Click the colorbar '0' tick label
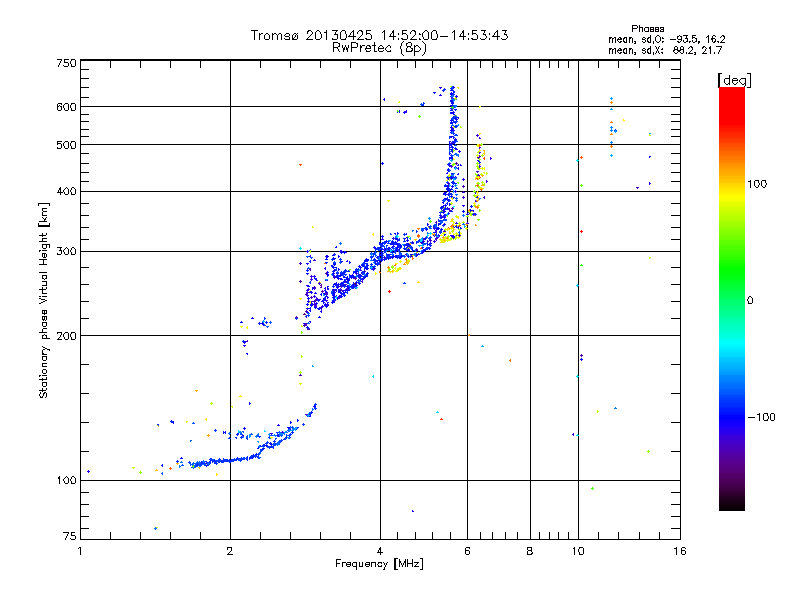 point(750,301)
